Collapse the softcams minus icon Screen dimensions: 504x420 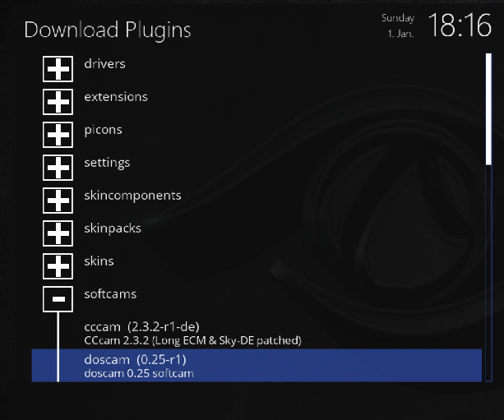coord(58,299)
